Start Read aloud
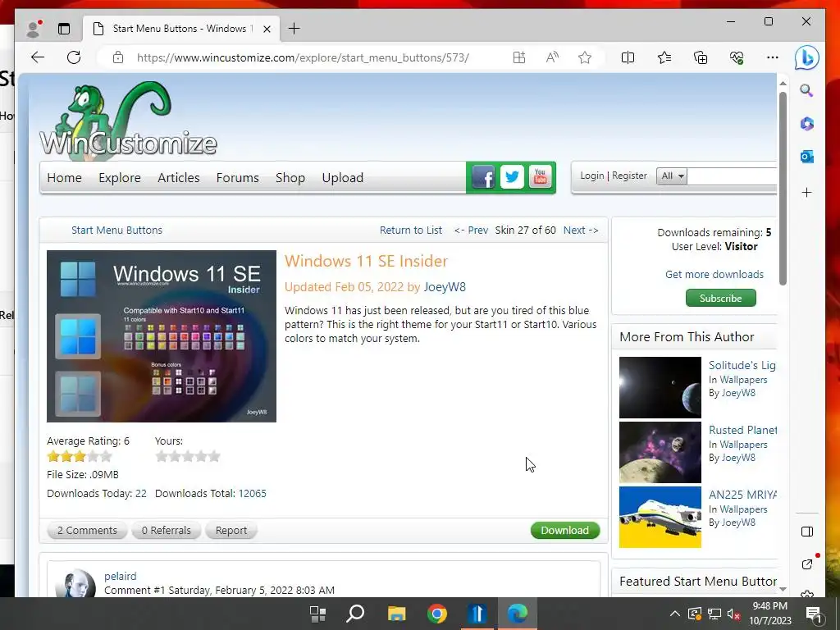The height and width of the screenshot is (630, 840). click(552, 57)
